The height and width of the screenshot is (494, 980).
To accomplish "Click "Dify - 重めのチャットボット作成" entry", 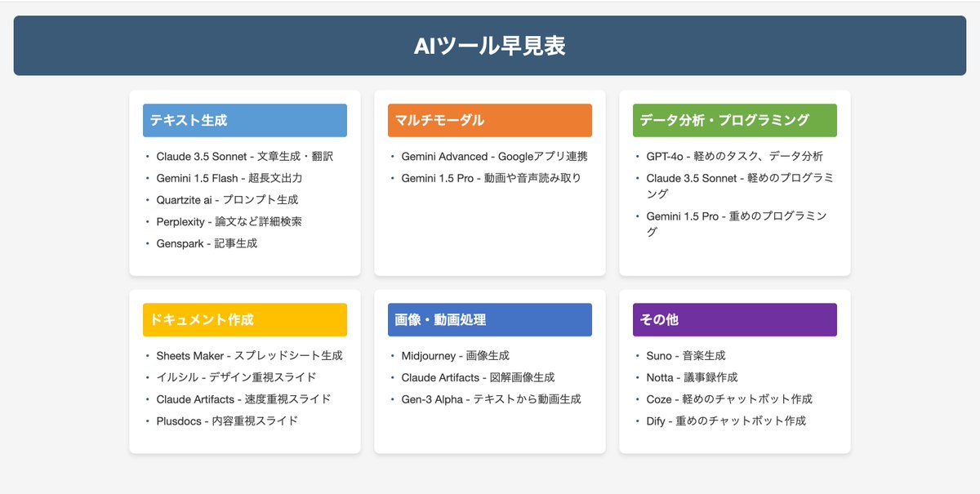I will 726,421.
